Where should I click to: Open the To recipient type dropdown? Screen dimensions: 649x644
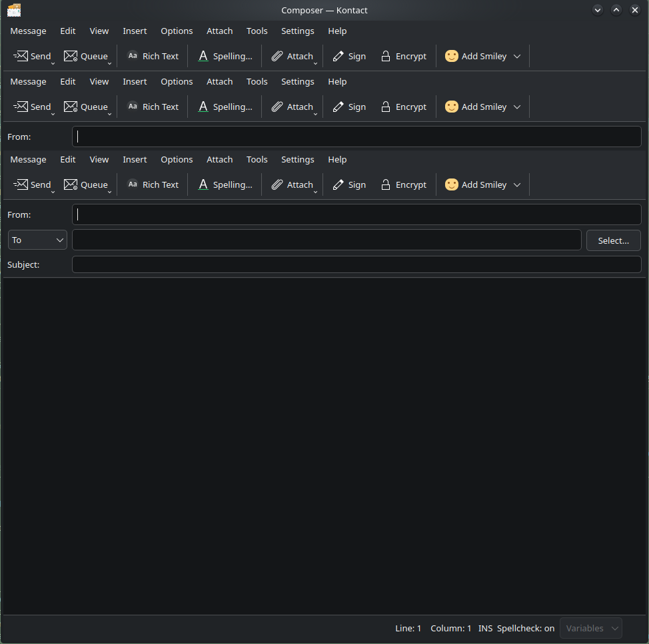pyautogui.click(x=37, y=240)
